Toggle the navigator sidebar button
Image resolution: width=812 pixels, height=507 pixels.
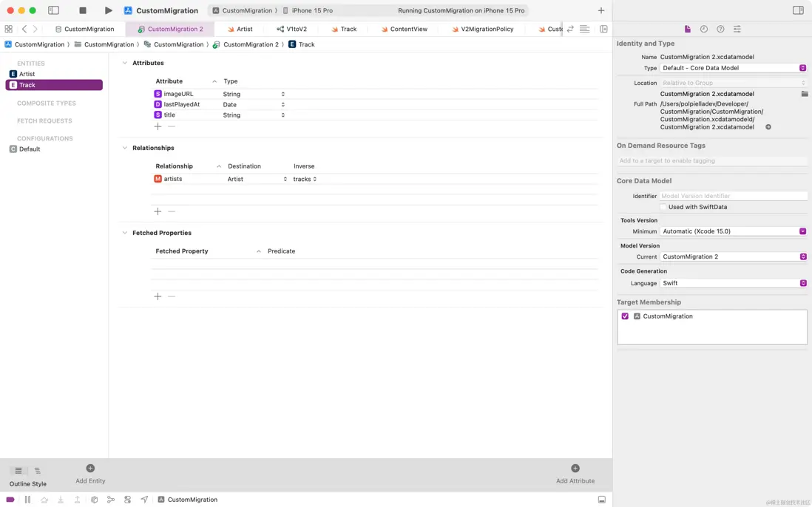pos(53,10)
